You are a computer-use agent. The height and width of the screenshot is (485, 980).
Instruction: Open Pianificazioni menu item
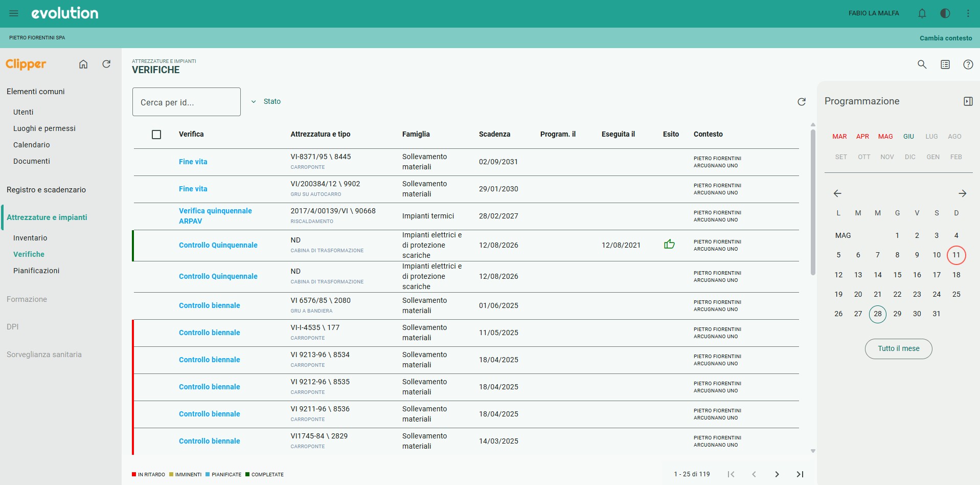coord(36,271)
